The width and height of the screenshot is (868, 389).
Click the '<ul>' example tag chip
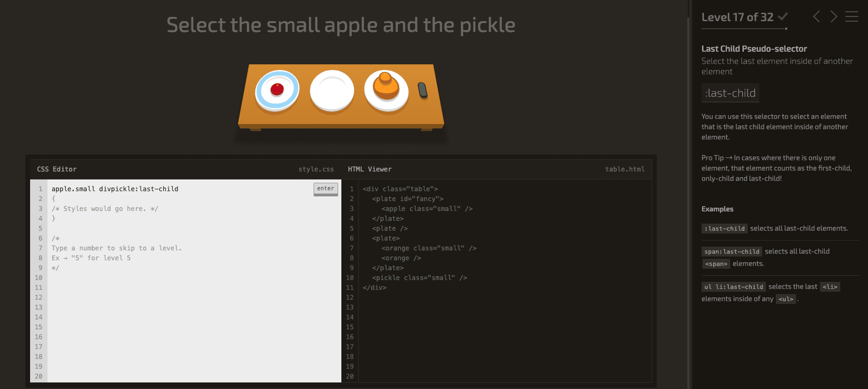786,299
